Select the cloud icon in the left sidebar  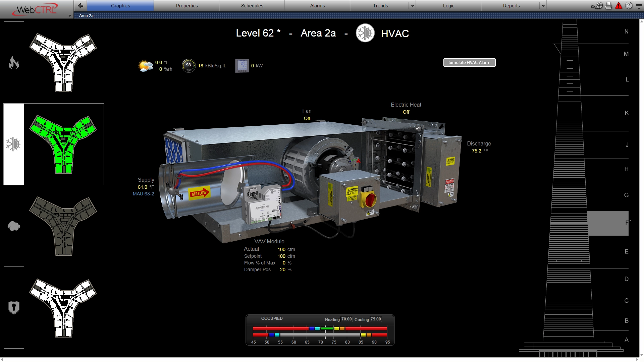tap(13, 226)
